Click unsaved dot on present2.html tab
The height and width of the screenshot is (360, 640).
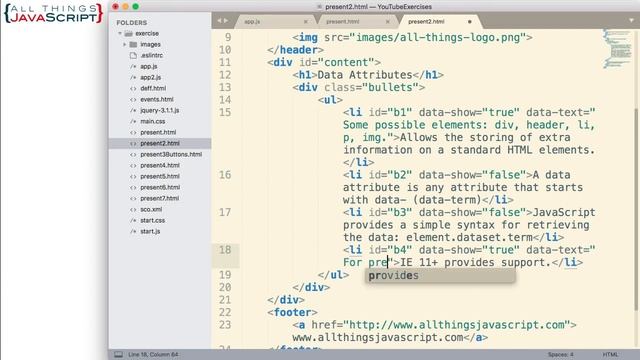coord(470,22)
